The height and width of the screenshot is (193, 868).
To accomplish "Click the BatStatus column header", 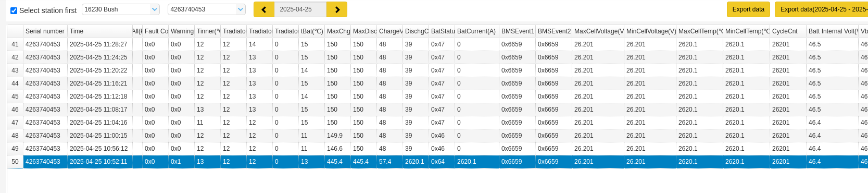I will coord(442,31).
